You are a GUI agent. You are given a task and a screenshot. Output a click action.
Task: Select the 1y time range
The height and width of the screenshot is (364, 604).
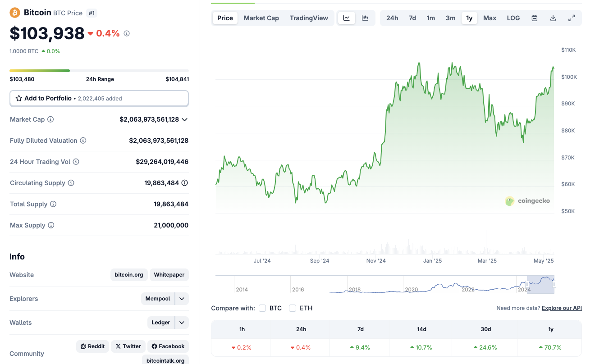pyautogui.click(x=469, y=18)
